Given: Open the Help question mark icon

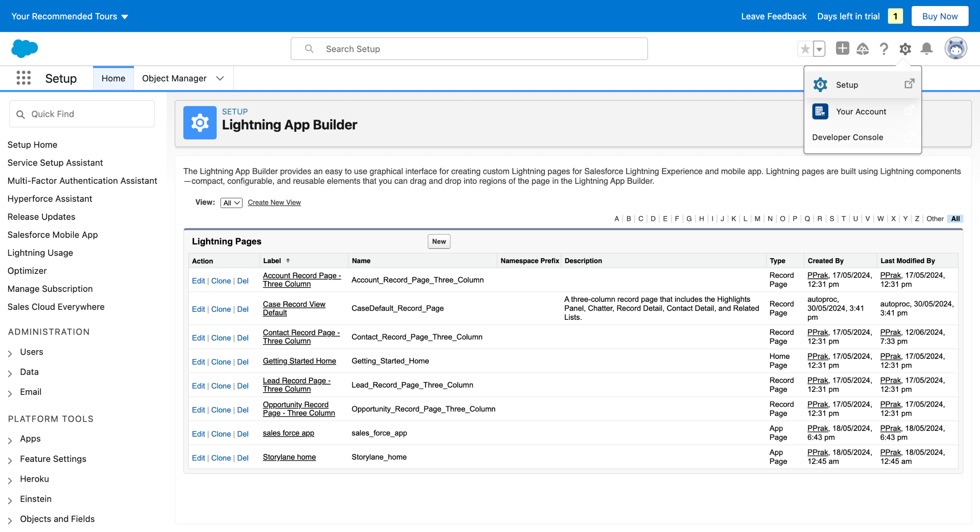Looking at the screenshot, I should point(884,49).
